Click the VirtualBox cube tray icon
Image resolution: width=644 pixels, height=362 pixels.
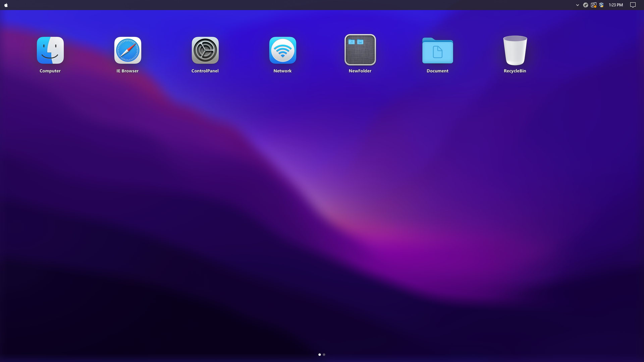pos(602,5)
